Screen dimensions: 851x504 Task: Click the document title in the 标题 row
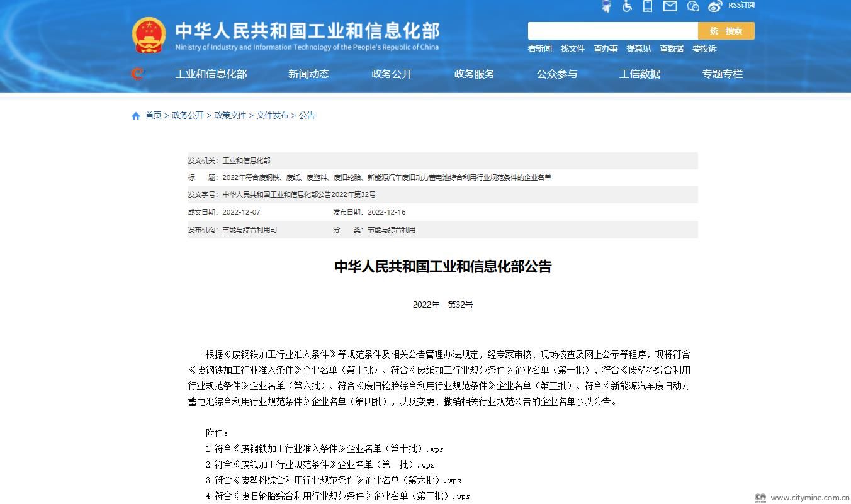point(386,177)
